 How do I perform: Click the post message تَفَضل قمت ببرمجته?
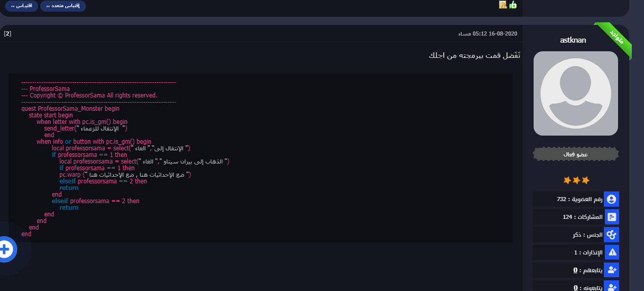pos(475,55)
